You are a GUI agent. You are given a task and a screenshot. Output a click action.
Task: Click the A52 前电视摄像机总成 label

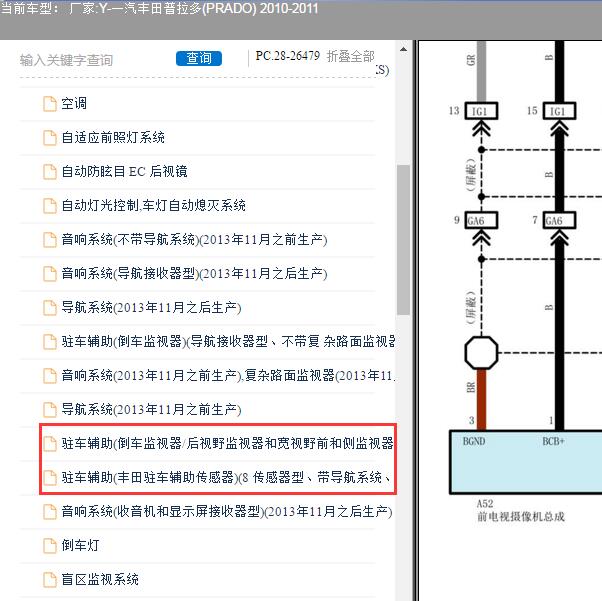pyautogui.click(x=521, y=510)
